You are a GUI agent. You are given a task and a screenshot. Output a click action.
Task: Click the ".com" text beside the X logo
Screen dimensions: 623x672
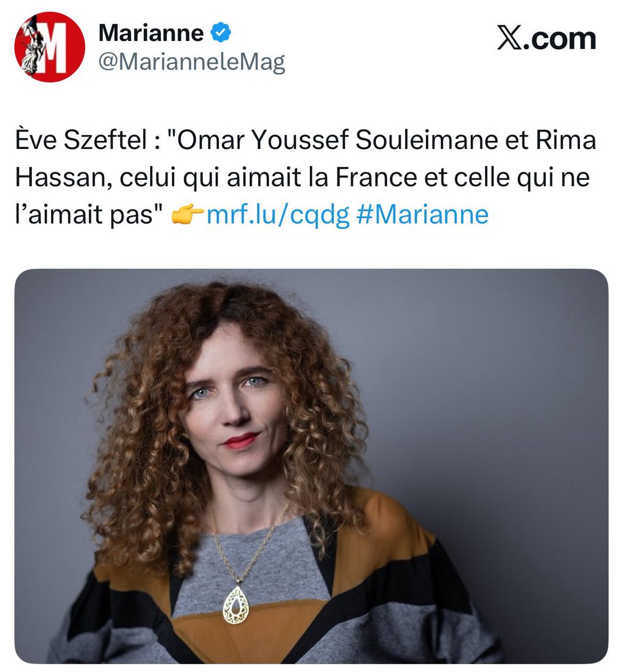point(560,39)
